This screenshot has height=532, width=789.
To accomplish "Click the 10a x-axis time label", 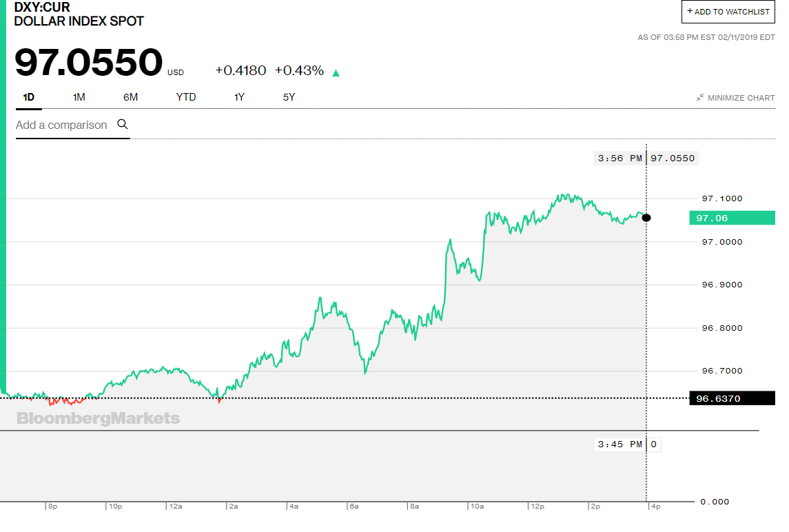I will (x=478, y=507).
